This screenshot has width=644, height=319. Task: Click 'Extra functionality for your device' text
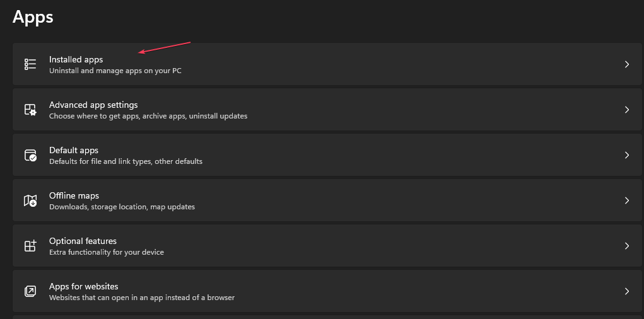[107, 252]
